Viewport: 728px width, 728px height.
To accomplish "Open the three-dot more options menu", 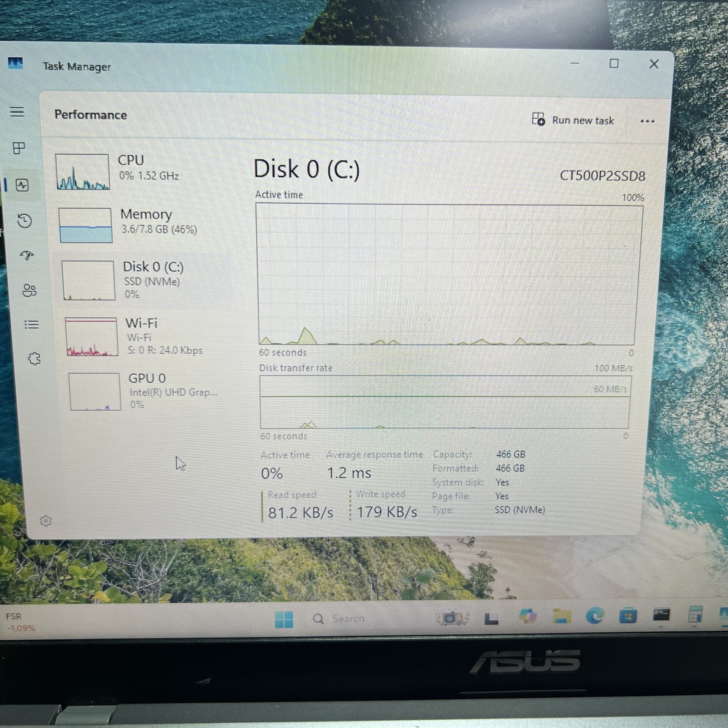I will 647,121.
